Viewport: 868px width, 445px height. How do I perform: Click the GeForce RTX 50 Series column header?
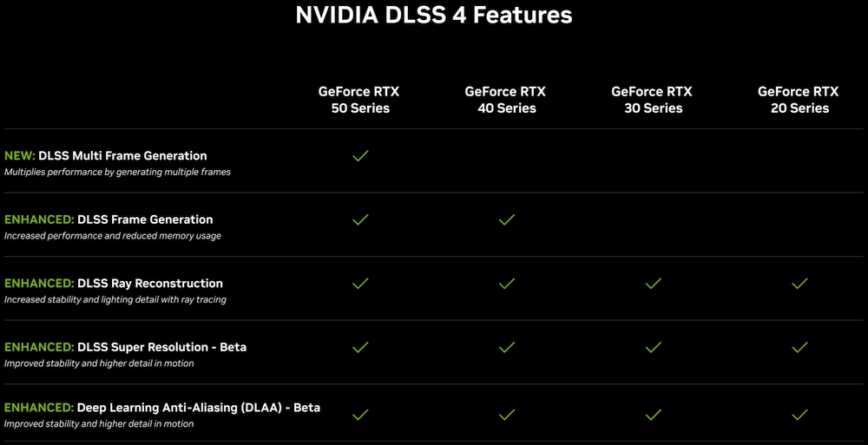coord(359,100)
